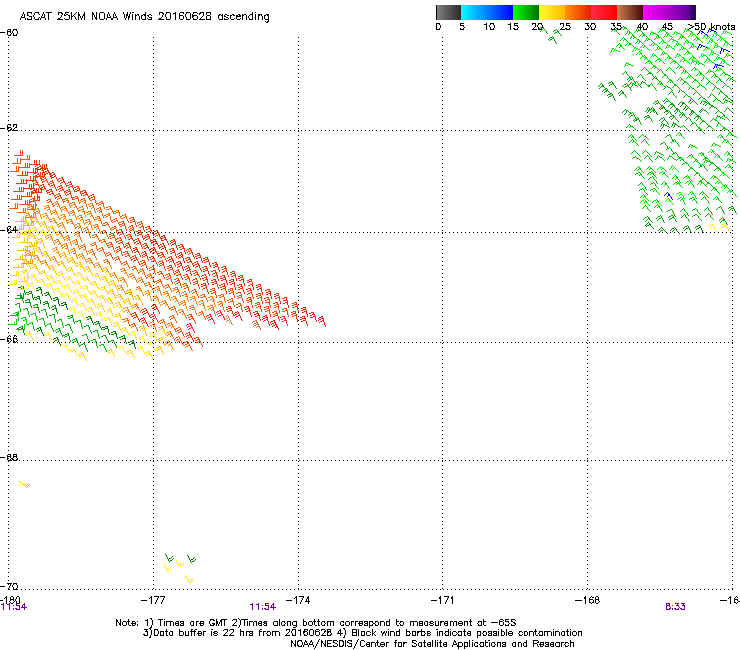Click the NOAA/NESDIS credit line

point(432,644)
